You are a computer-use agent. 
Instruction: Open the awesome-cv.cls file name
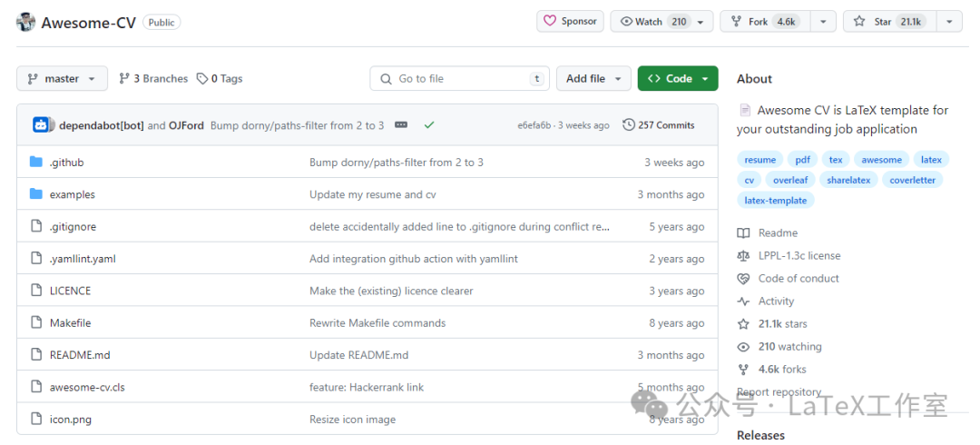pos(87,388)
